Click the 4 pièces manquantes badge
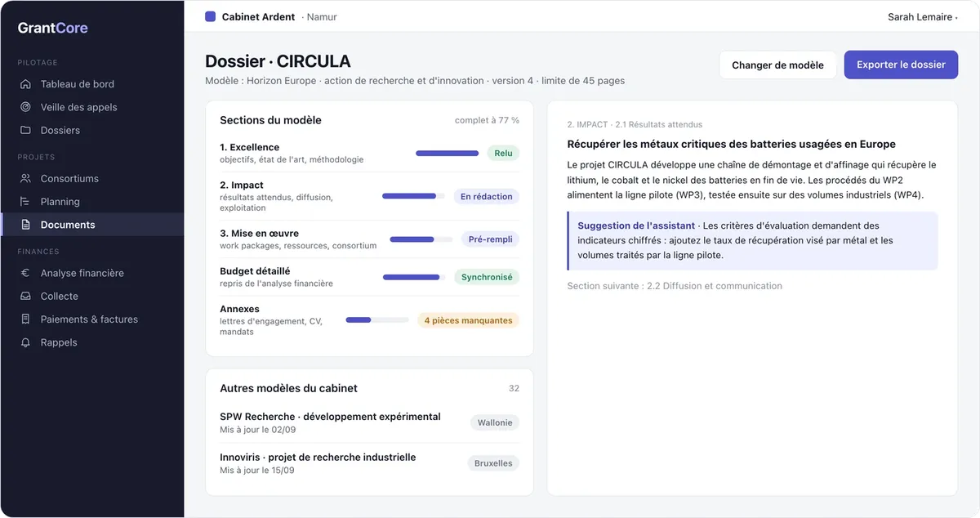This screenshot has width=980, height=518. [468, 320]
